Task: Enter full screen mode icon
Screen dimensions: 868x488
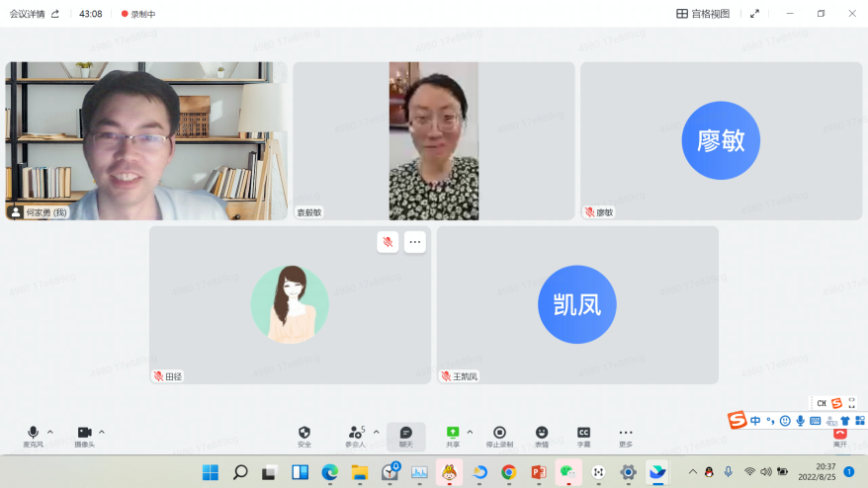Action: (755, 14)
